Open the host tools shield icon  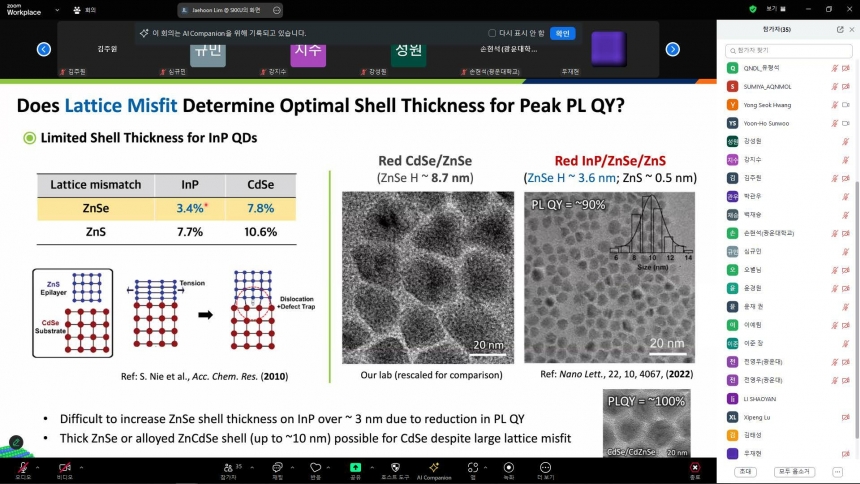(x=395, y=468)
